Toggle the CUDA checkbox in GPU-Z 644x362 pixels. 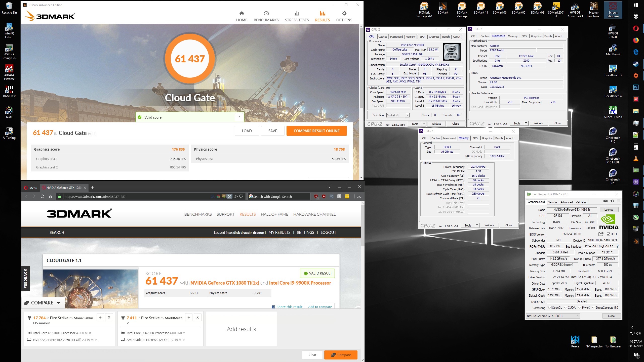click(x=566, y=308)
